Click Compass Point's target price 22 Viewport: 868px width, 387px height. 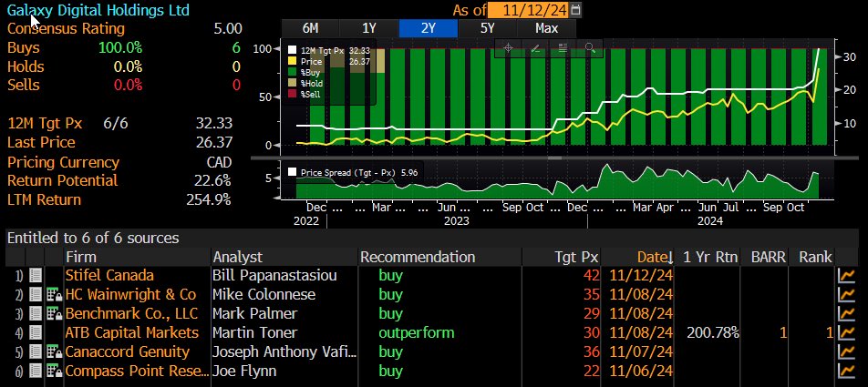[592, 371]
